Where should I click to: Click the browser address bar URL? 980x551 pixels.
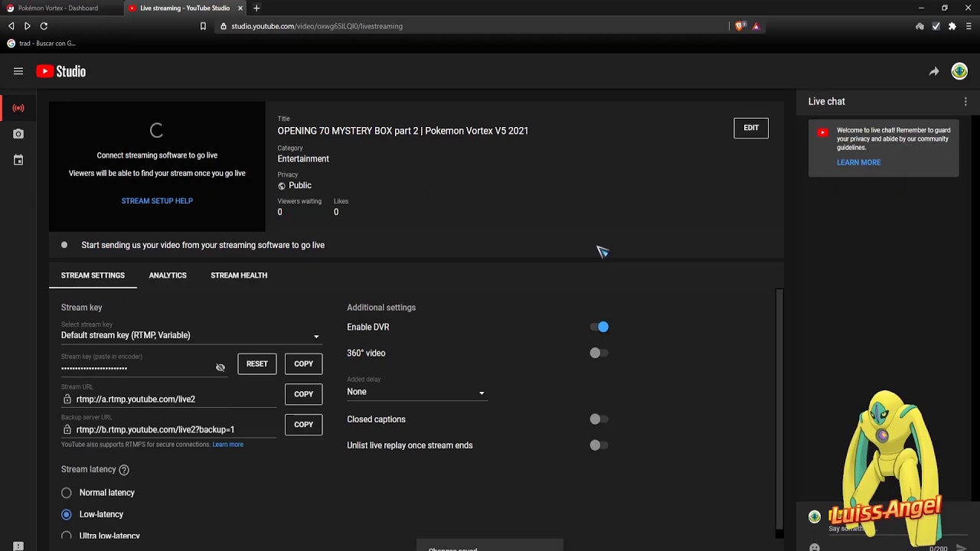(317, 26)
